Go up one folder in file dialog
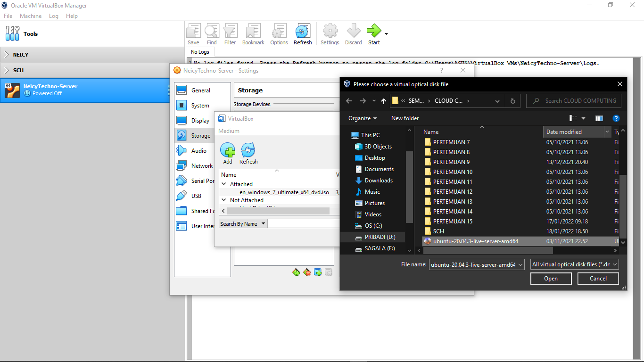 [384, 101]
